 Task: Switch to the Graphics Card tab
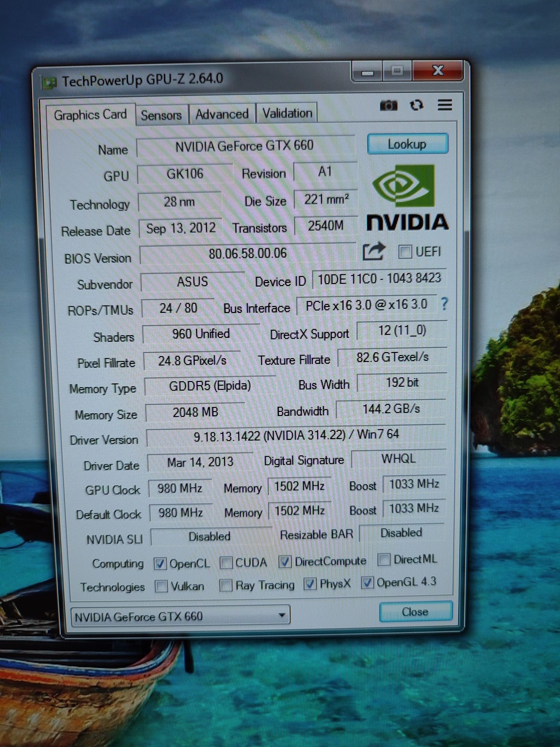click(x=90, y=115)
